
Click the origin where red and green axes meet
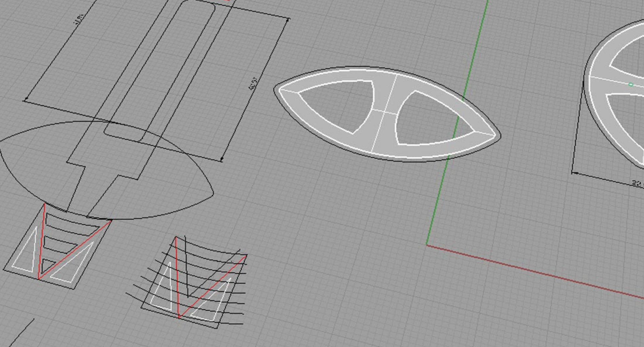[x=427, y=245]
